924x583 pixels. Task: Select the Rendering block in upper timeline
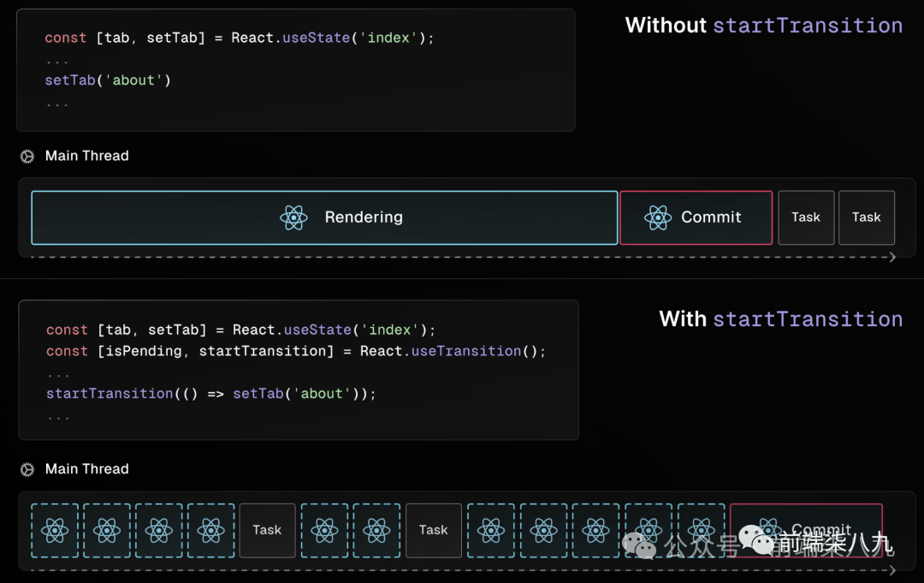tap(324, 217)
